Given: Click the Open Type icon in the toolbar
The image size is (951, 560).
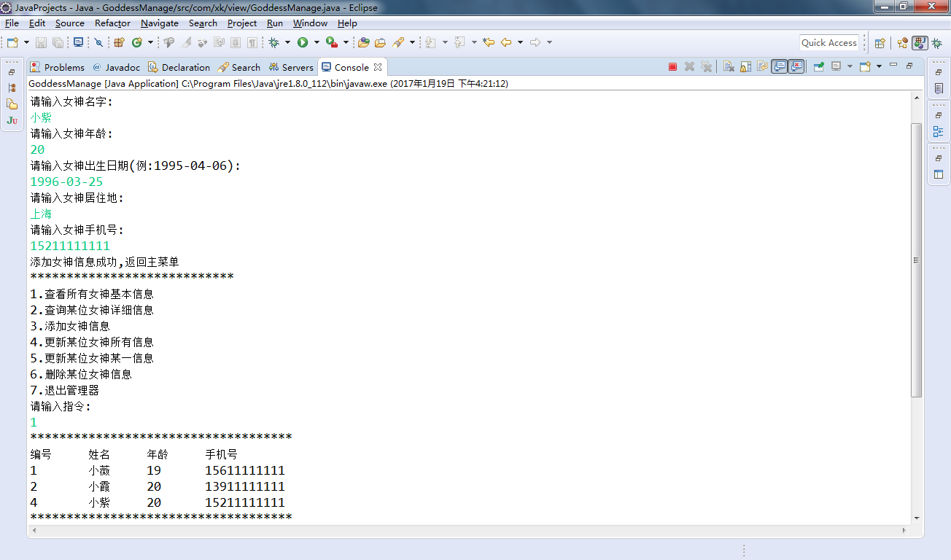Looking at the screenshot, I should pyautogui.click(x=363, y=42).
